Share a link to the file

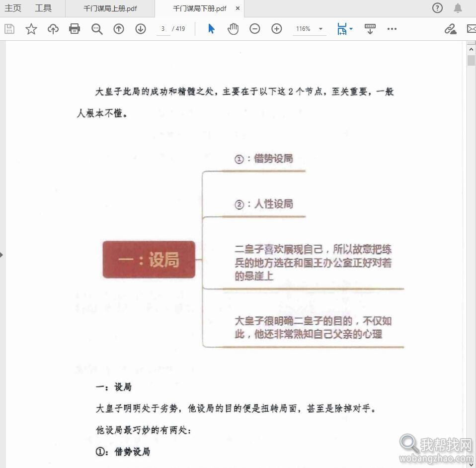[x=451, y=29]
